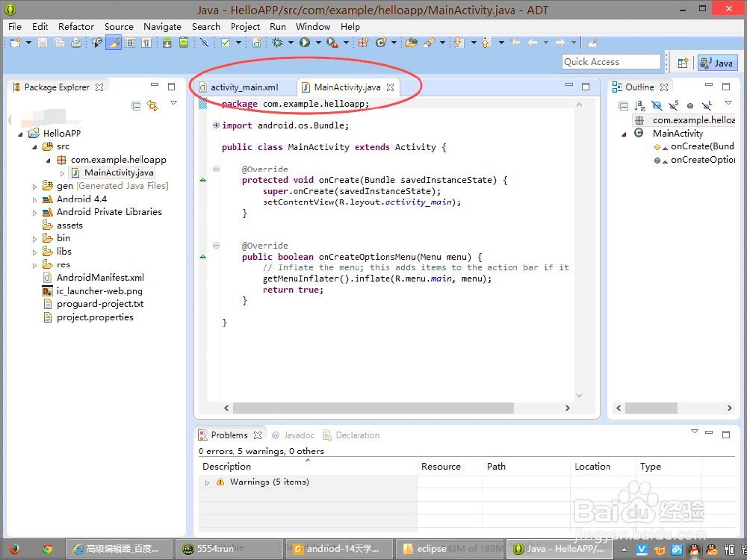Click the Save All toolbar icon
The height and width of the screenshot is (560, 747).
[59, 43]
